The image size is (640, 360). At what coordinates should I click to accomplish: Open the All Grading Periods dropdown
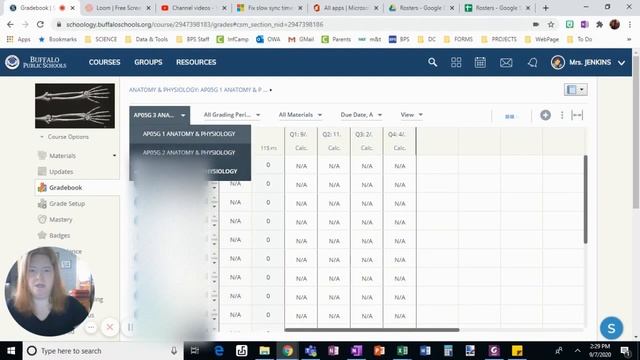coord(232,115)
